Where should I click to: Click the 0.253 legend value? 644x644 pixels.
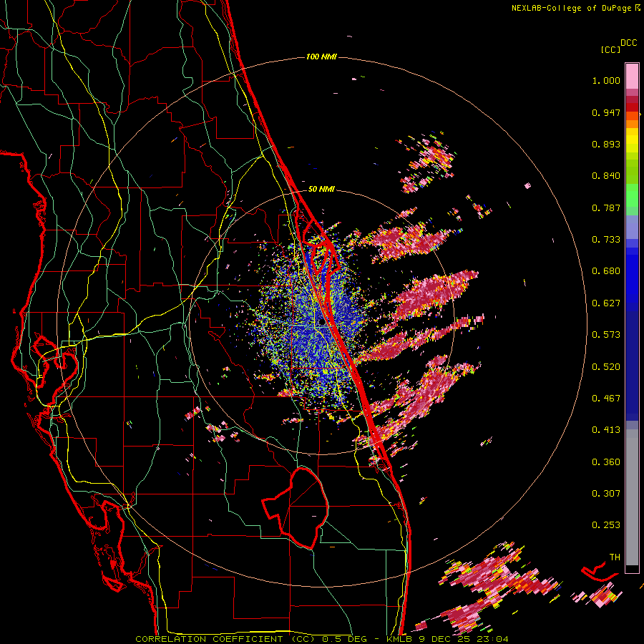(606, 525)
